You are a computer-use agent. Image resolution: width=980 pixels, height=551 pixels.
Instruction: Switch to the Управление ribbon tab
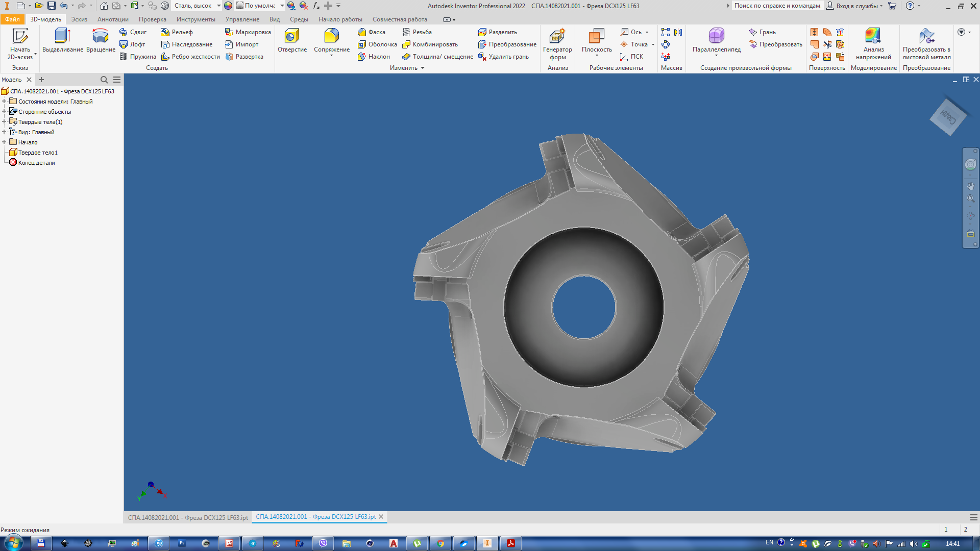click(x=242, y=19)
